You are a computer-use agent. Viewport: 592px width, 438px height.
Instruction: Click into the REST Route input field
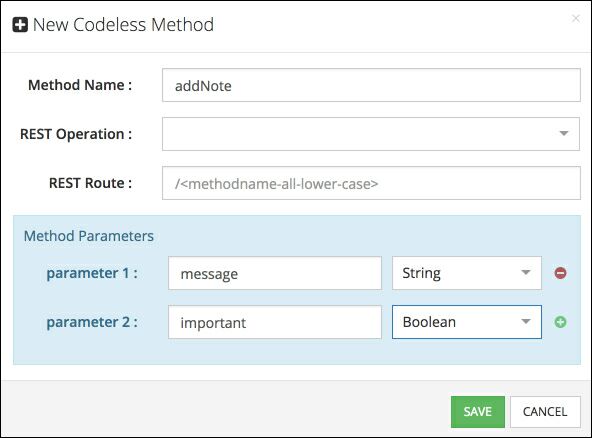pyautogui.click(x=371, y=183)
